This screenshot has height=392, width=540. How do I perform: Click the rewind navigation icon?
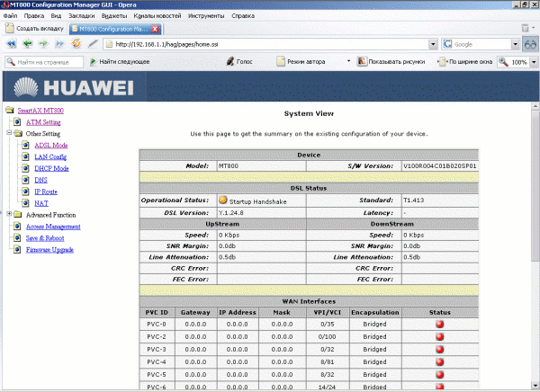(x=12, y=44)
